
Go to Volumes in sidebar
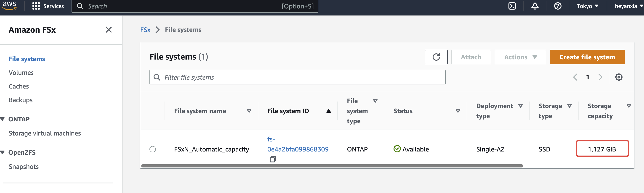pyautogui.click(x=21, y=73)
